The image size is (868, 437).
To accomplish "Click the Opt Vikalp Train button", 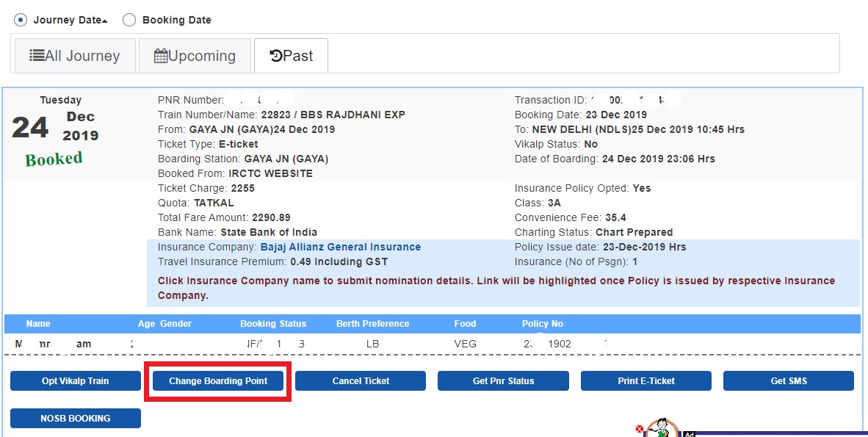I will [75, 380].
